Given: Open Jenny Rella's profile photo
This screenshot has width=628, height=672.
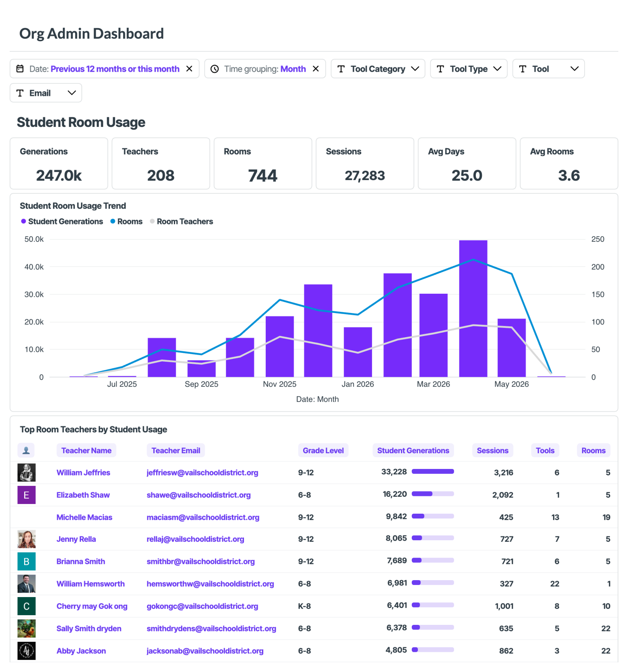Looking at the screenshot, I should click(27, 539).
